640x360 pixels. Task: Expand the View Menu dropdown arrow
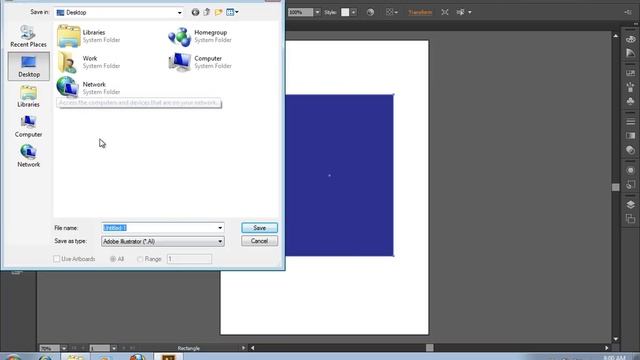(237, 12)
